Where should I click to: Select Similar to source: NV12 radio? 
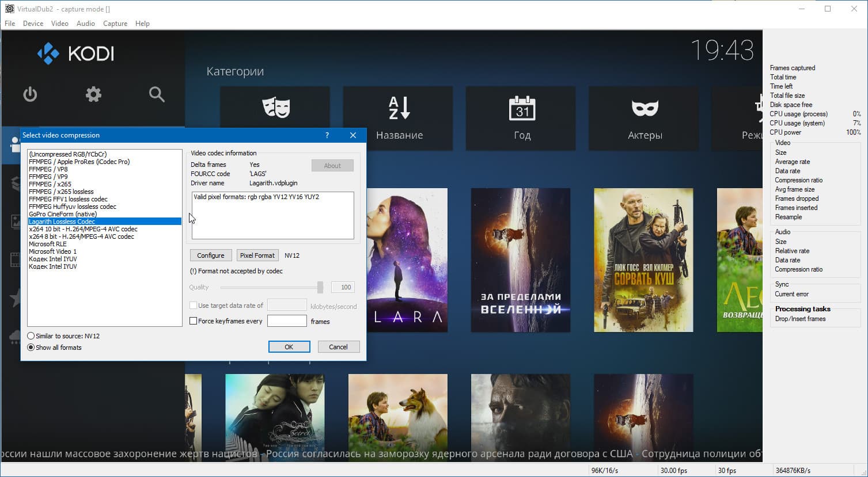tap(31, 336)
